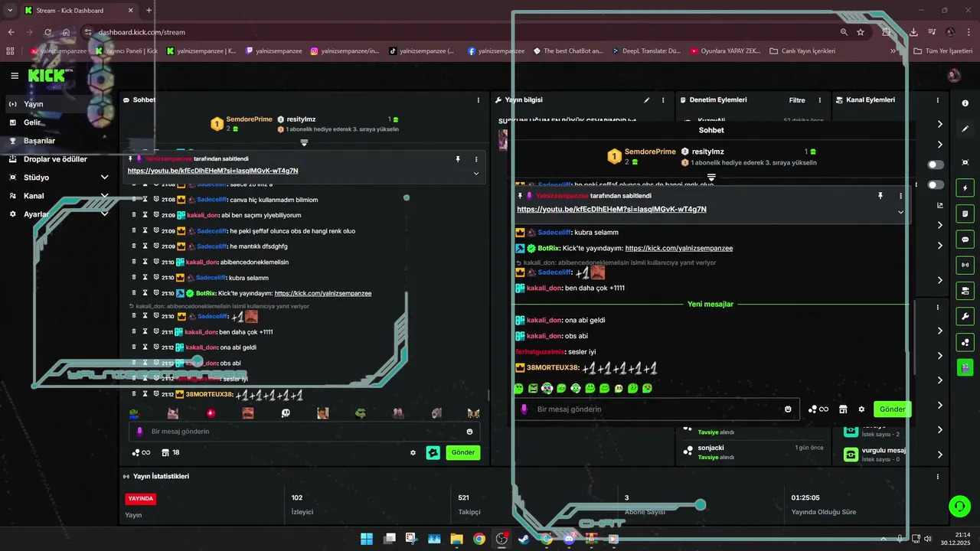
Task: Click the channel points infinity indicator below the dashboard chat input
Action: tap(141, 452)
